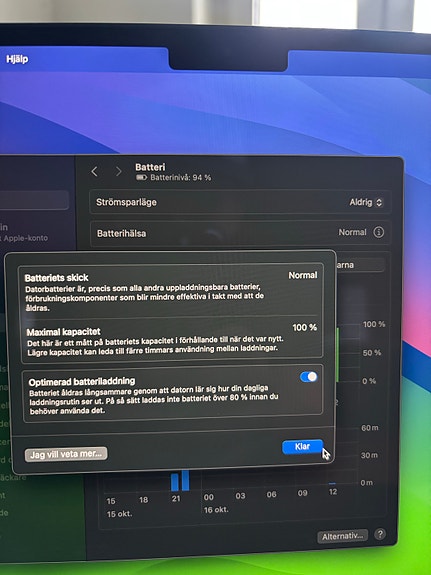Click the Optimerad batteriladdning heading

(82, 382)
